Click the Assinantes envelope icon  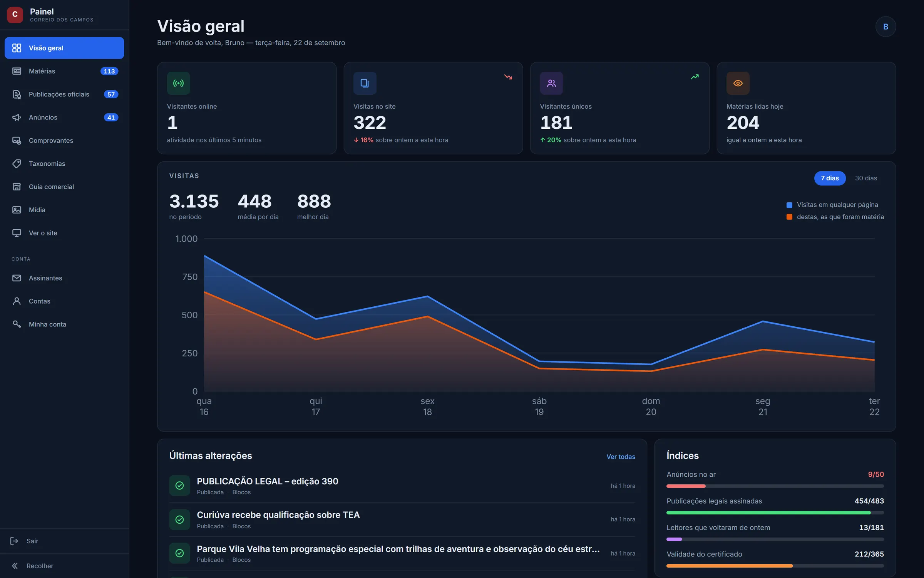click(x=17, y=278)
